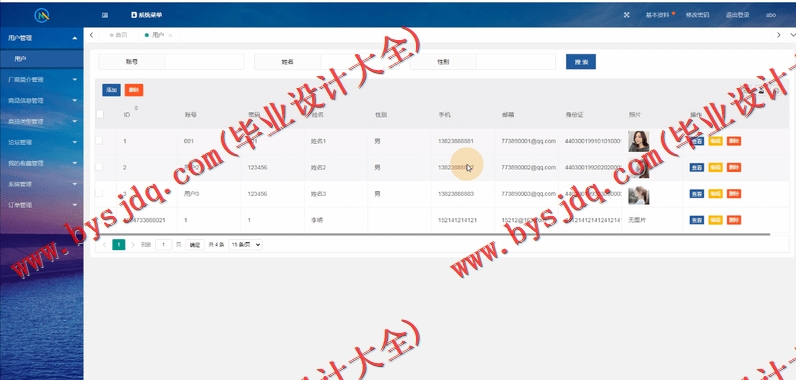This screenshot has height=380, width=796.
Task: Open the tab options dropdown chevron
Action: pos(792,35)
